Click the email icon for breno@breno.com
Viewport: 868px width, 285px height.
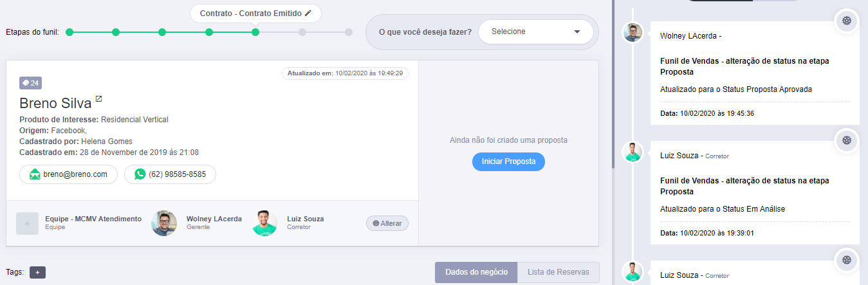35,174
